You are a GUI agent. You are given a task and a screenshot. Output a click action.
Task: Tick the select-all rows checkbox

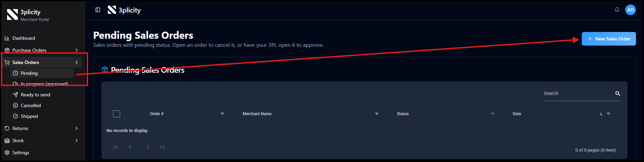[x=117, y=114]
